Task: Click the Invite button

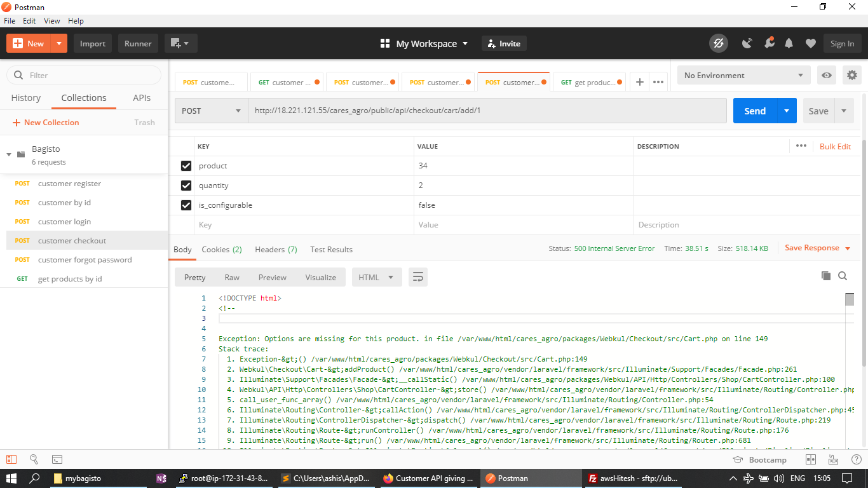Action: point(504,43)
